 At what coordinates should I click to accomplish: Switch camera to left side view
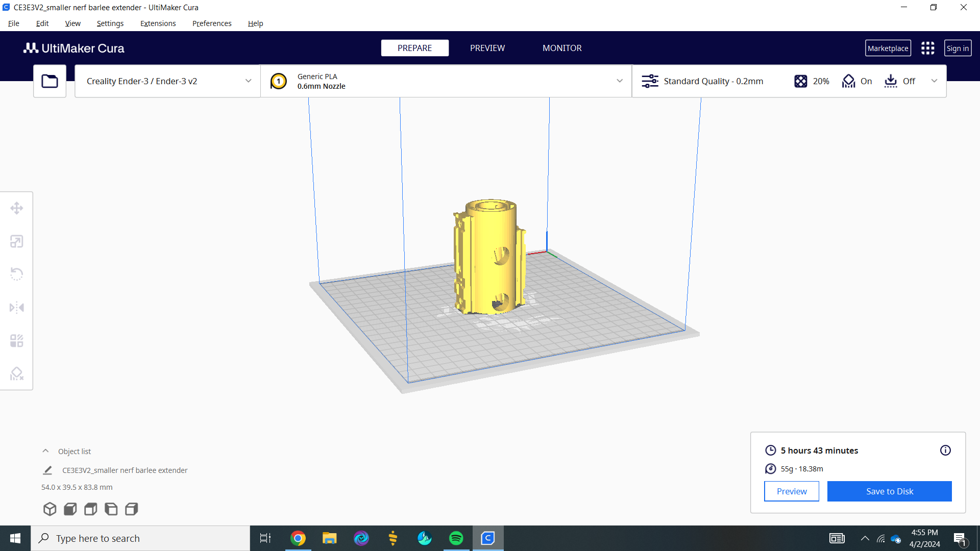pos(111,509)
